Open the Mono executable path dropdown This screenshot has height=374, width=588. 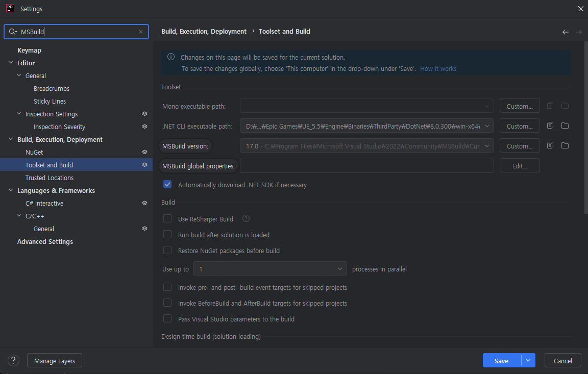point(487,106)
